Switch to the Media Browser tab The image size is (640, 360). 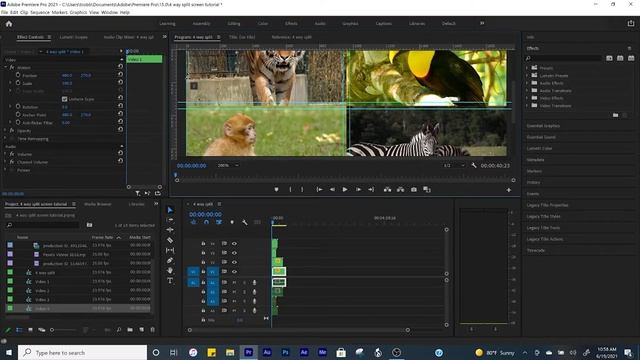[98, 204]
